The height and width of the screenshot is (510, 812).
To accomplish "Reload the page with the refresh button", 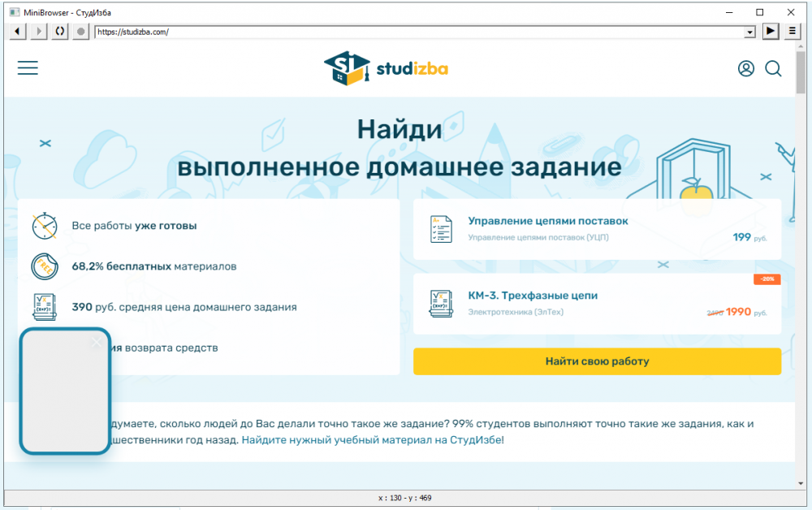I will [59, 32].
